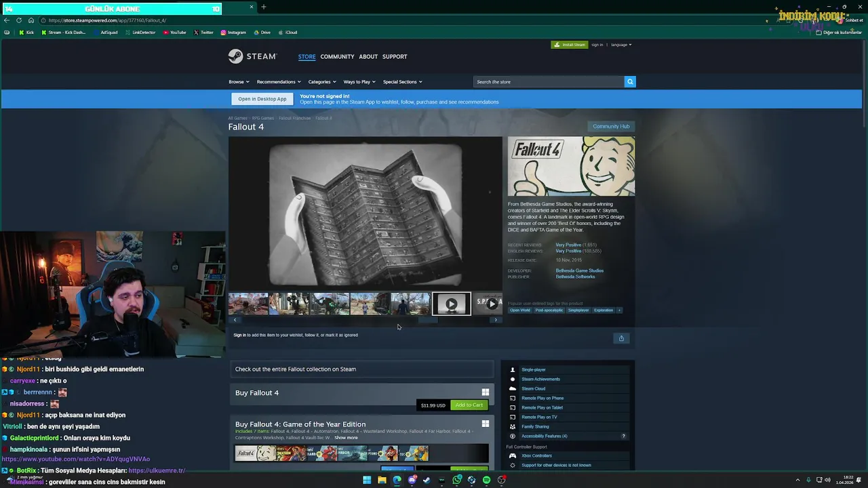868x488 pixels.
Task: Click the Accessibility Features icon
Action: (513, 436)
